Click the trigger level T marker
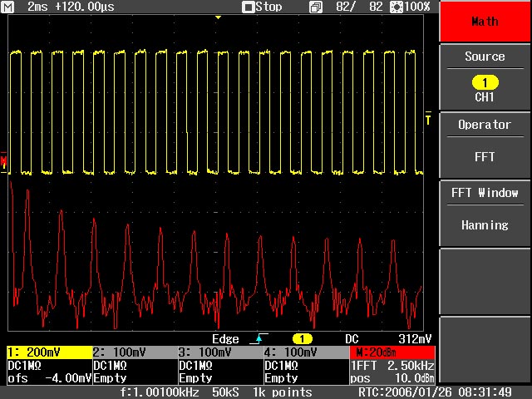 click(x=428, y=120)
